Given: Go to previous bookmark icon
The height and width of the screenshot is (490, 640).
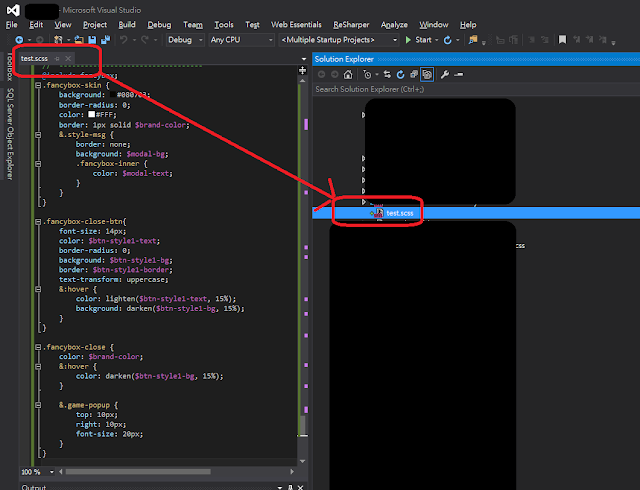Looking at the screenshot, I should pyautogui.click(x=576, y=40).
